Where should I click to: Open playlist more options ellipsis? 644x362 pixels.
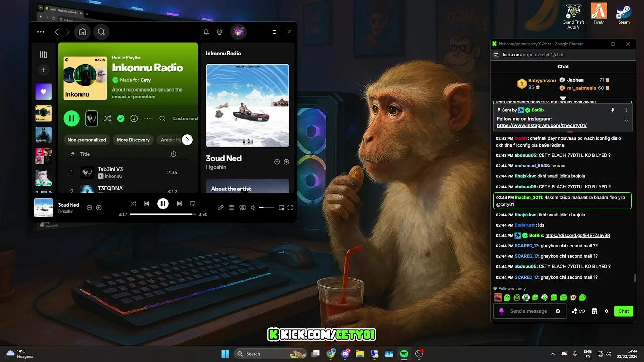pyautogui.click(x=147, y=119)
